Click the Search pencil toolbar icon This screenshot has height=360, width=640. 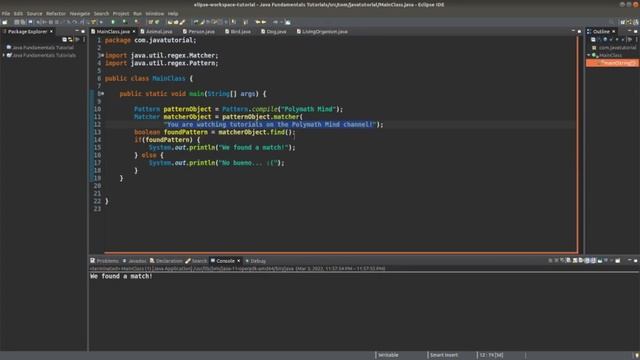click(182, 22)
